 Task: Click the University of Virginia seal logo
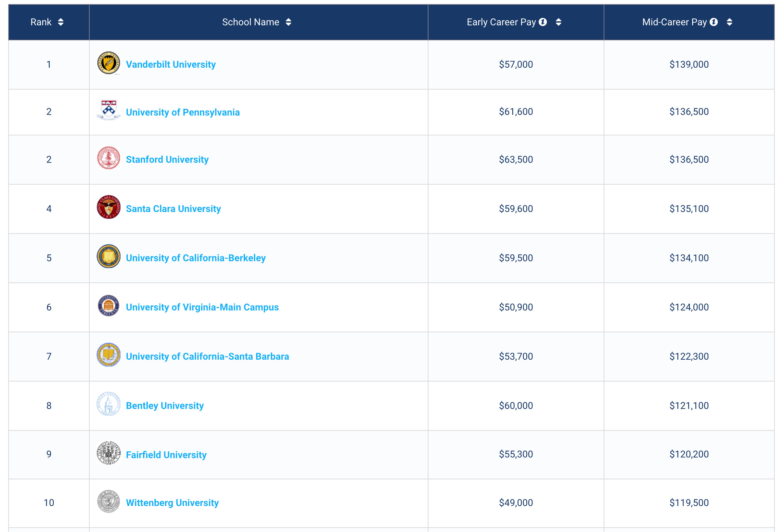(x=108, y=306)
